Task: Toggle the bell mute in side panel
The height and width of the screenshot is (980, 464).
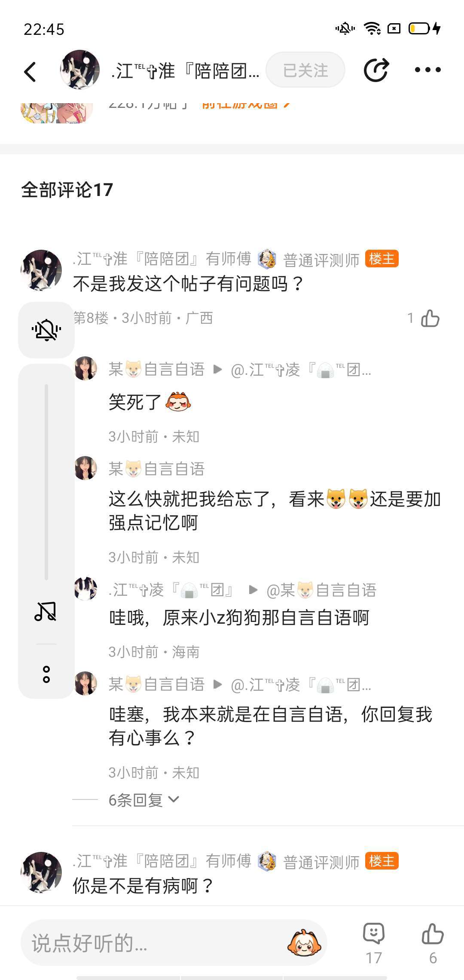Action: click(x=46, y=330)
